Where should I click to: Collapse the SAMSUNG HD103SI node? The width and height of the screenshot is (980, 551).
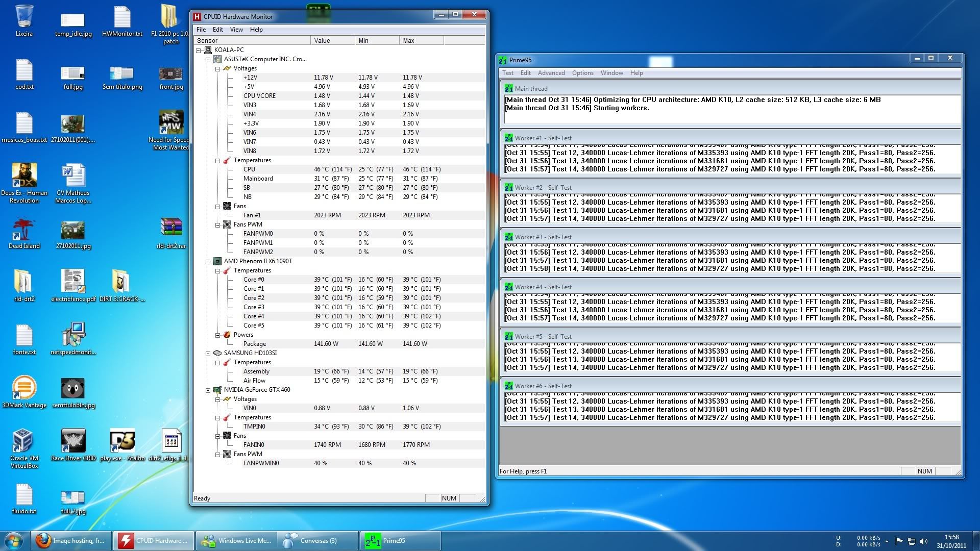tap(208, 353)
